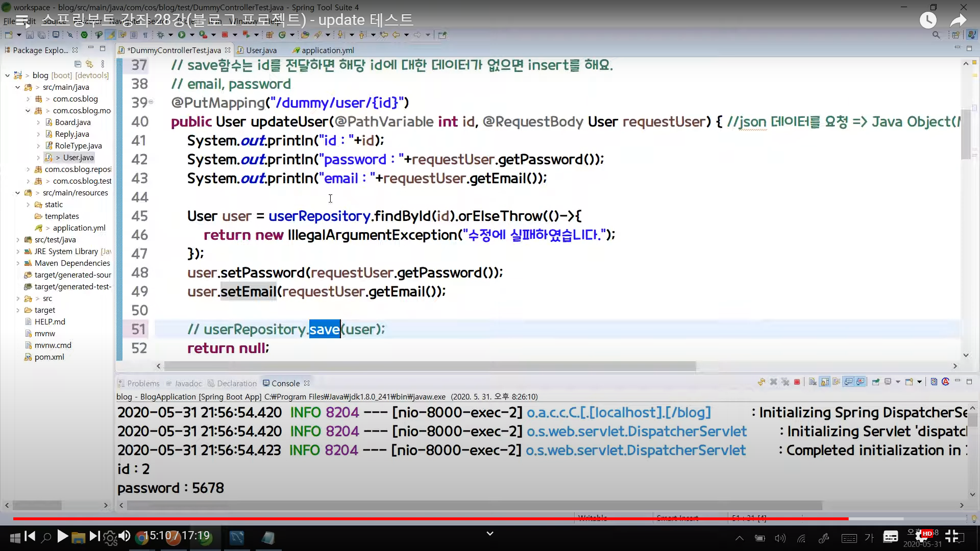980x551 pixels.
Task: Expand the com.cos.blog.test package
Action: [x=28, y=181]
